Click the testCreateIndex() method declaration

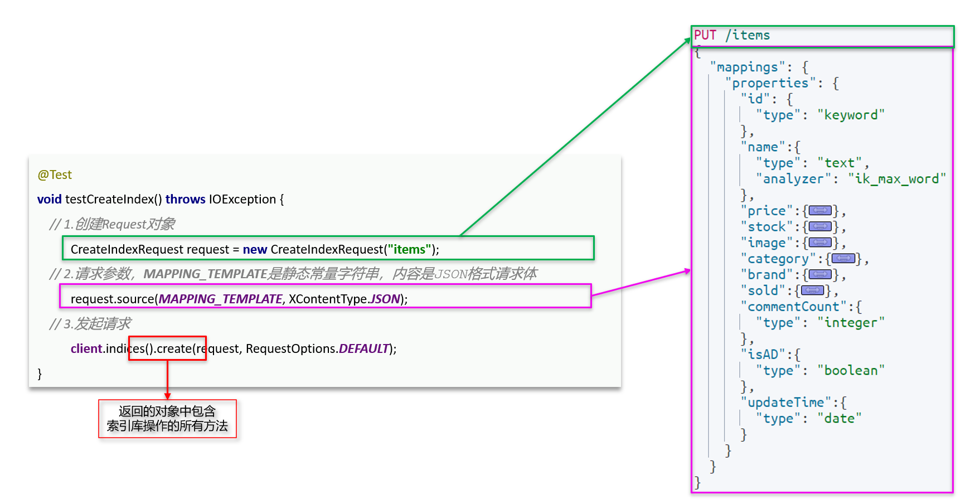(161, 200)
